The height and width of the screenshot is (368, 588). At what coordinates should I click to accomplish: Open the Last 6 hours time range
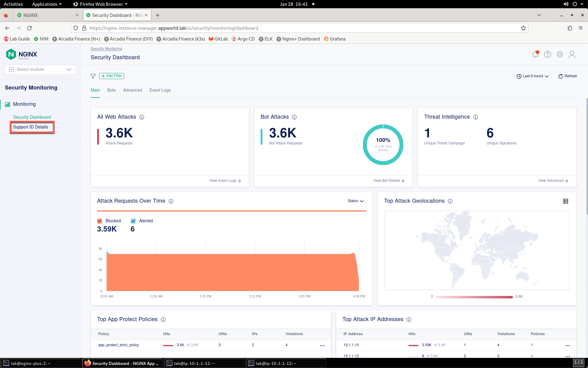(533, 76)
